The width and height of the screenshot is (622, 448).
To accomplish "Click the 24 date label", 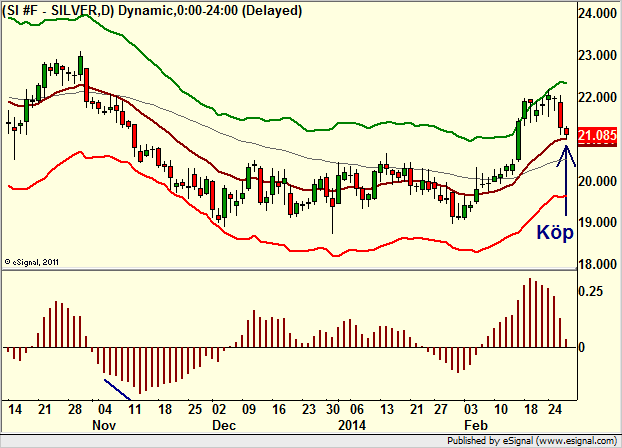I will click(555, 409).
